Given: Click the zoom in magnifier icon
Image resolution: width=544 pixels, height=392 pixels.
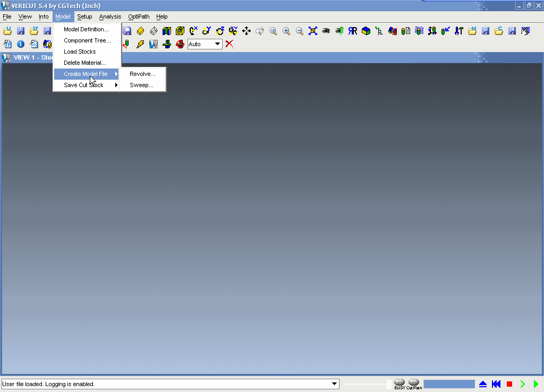Looking at the screenshot, I should coord(286,31).
